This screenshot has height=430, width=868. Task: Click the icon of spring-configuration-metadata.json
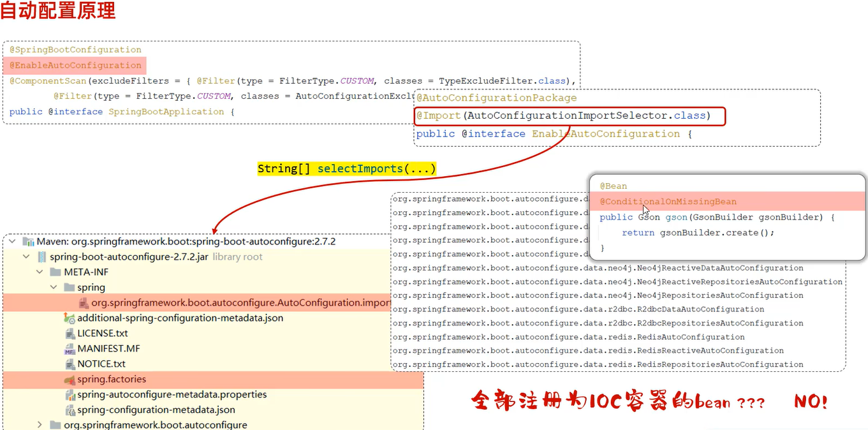(x=70, y=410)
